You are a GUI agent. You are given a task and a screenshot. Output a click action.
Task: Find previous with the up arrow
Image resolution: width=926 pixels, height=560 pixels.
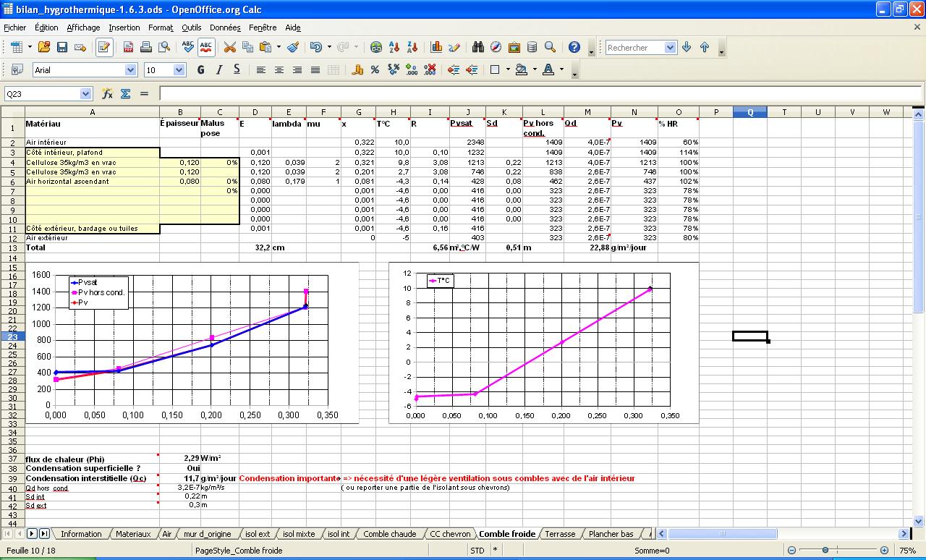pyautogui.click(x=705, y=47)
